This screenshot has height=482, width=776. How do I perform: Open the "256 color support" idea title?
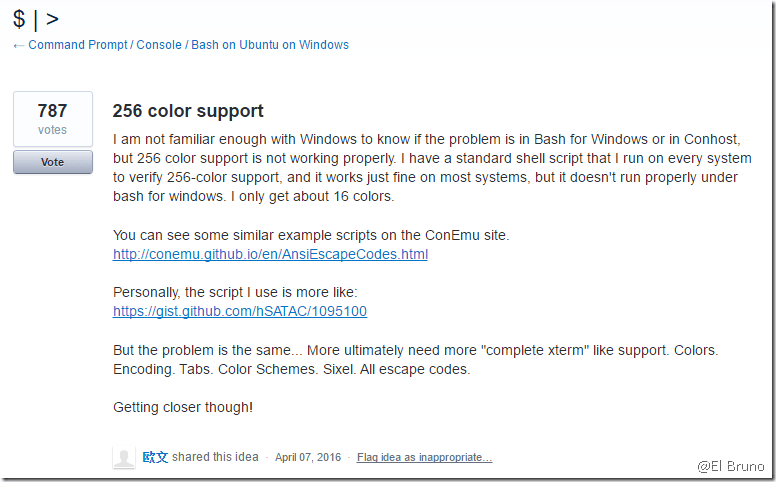(x=187, y=111)
